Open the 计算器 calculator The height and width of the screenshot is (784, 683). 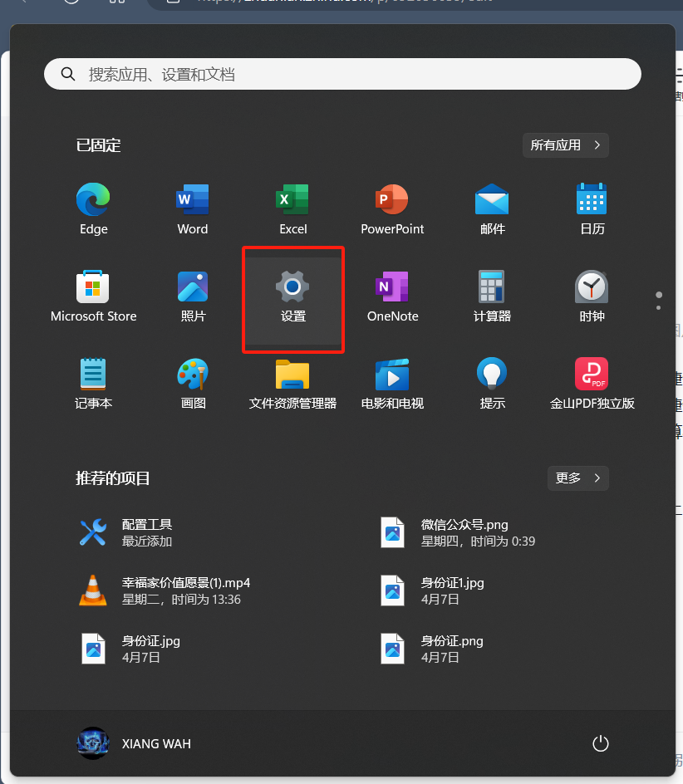point(492,296)
